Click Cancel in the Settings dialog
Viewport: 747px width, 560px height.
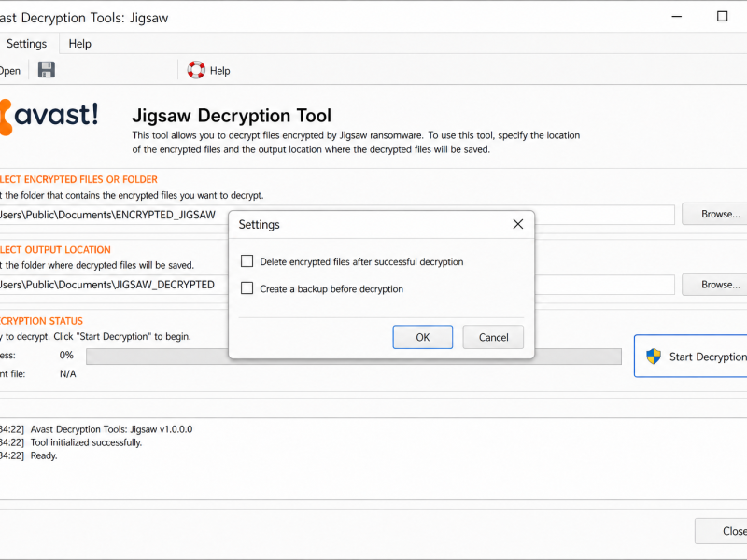point(493,337)
